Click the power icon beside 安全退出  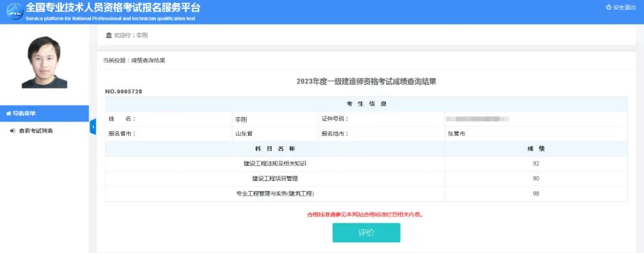tap(609, 8)
